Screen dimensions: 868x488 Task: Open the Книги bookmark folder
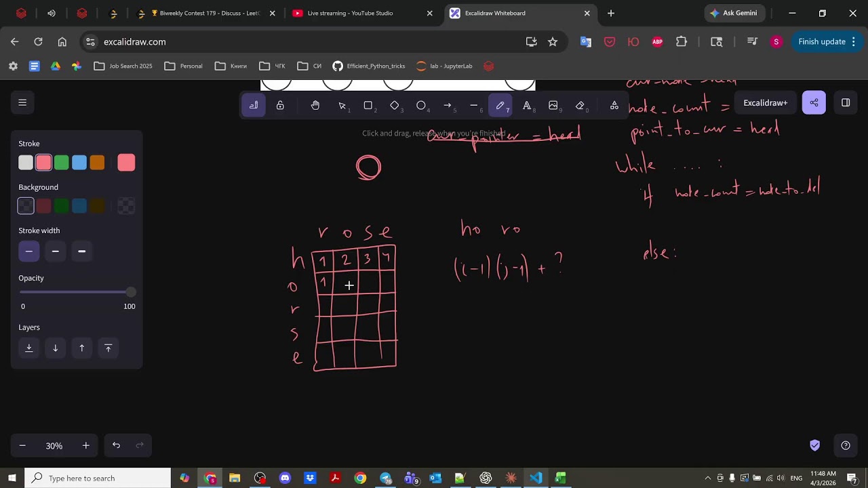click(x=231, y=66)
